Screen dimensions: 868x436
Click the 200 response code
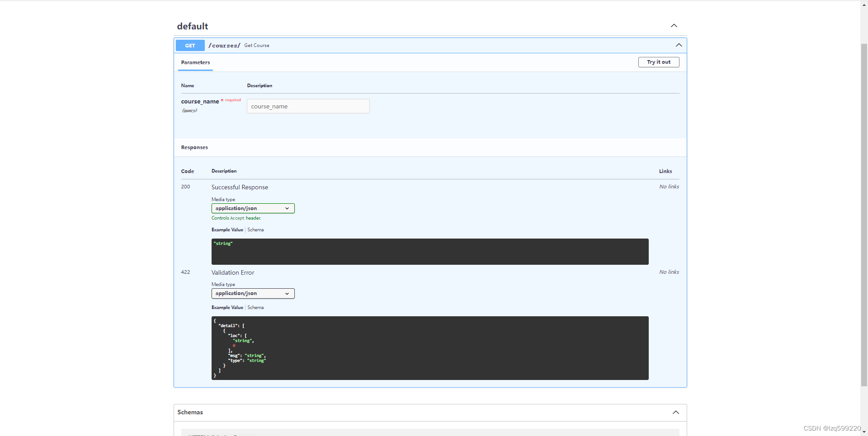point(185,187)
